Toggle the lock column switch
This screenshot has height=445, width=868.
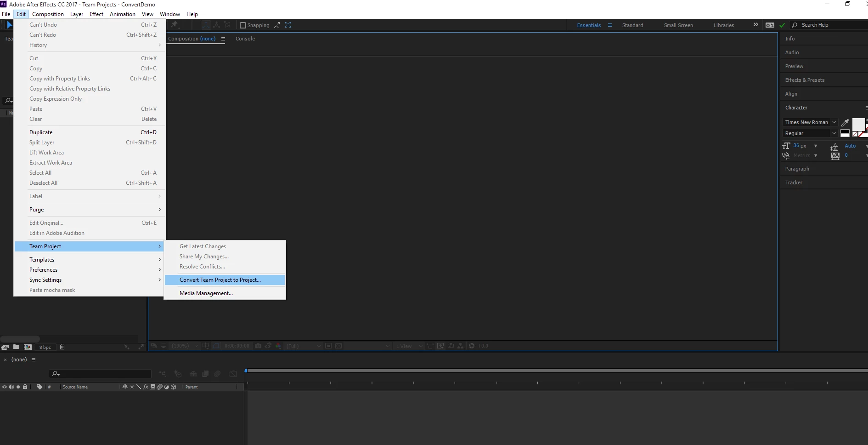25,387
